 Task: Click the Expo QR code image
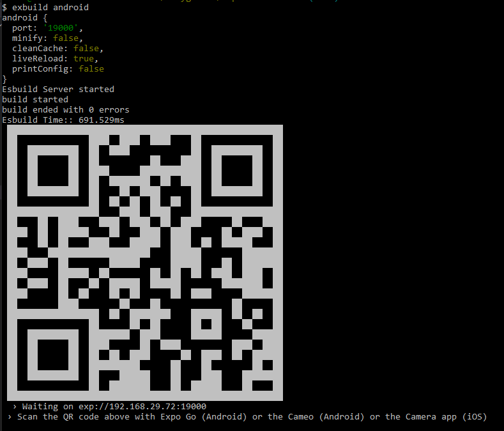[145, 263]
